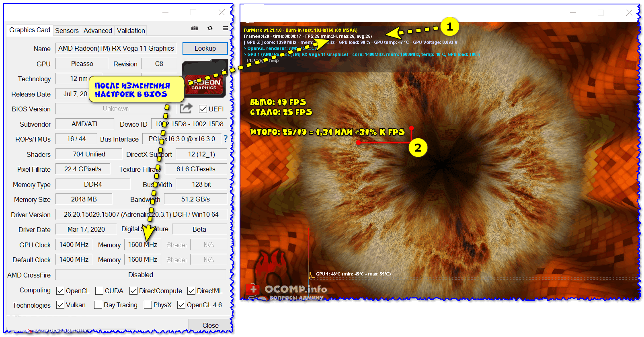Click the Driver Version field

coord(141,214)
